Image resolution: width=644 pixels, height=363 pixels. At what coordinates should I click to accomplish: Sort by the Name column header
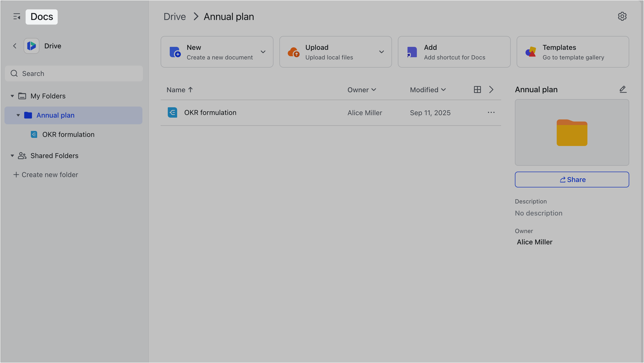click(180, 90)
